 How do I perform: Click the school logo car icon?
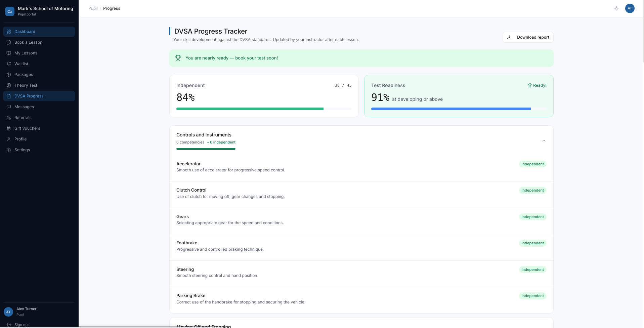pos(10,11)
